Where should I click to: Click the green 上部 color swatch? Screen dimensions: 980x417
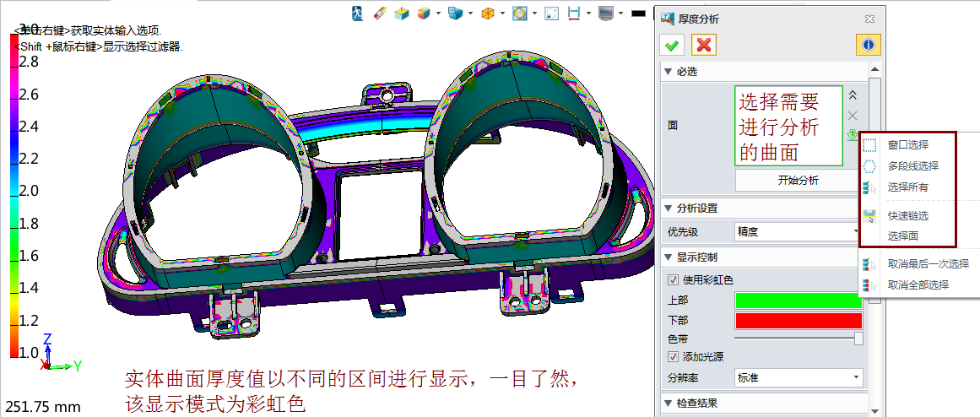tap(799, 301)
